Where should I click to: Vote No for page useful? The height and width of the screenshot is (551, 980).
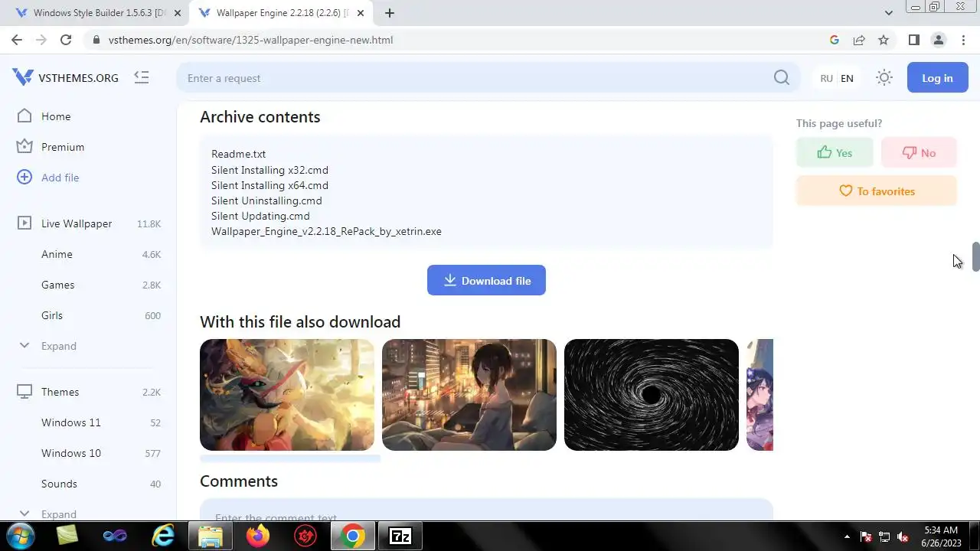pos(919,152)
